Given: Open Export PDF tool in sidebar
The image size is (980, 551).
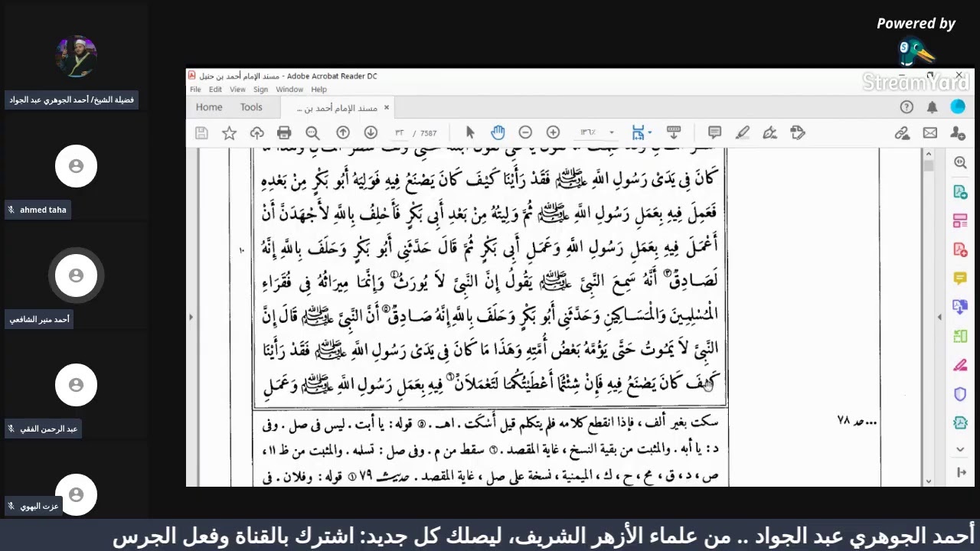Looking at the screenshot, I should [x=960, y=192].
